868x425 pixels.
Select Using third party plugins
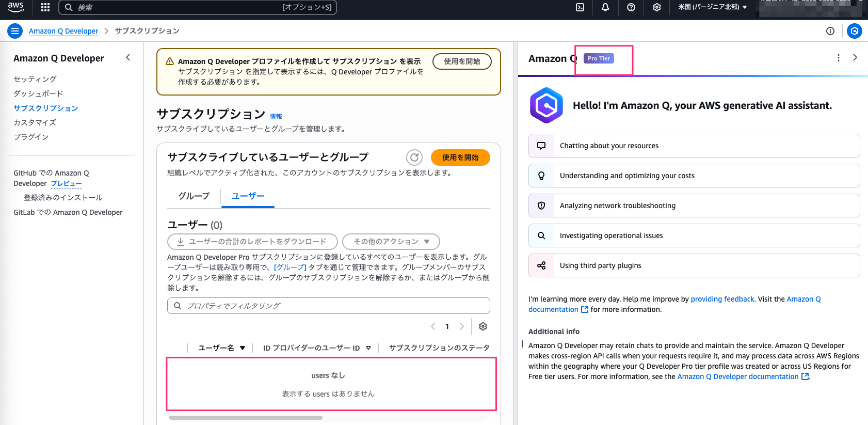pyautogui.click(x=694, y=265)
